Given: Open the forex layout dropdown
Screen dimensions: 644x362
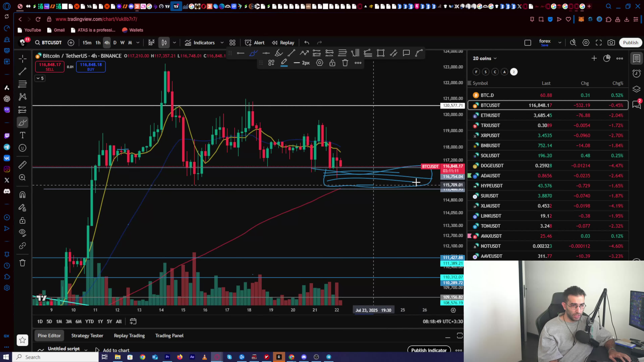Looking at the screenshot, I should 559,43.
